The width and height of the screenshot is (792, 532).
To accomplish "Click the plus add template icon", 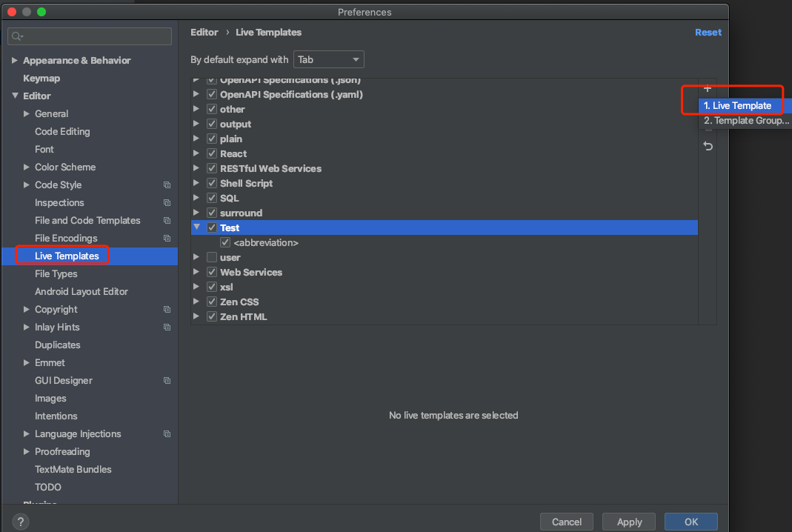I will pos(707,89).
